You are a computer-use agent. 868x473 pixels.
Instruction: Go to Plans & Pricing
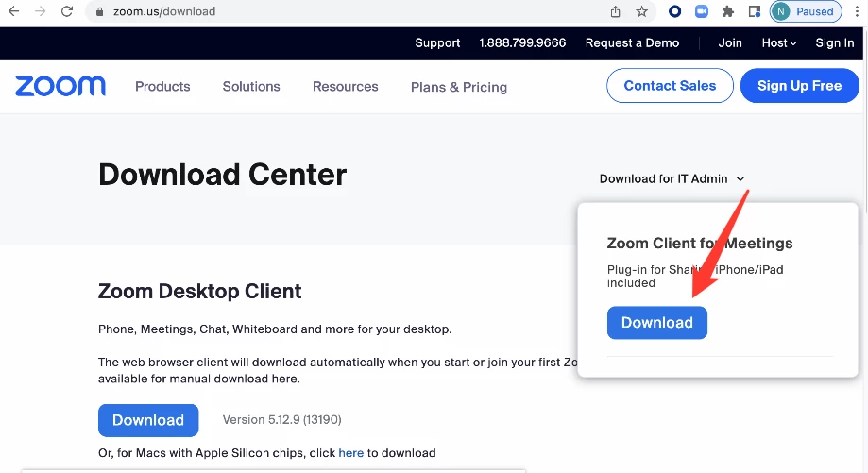coord(459,87)
